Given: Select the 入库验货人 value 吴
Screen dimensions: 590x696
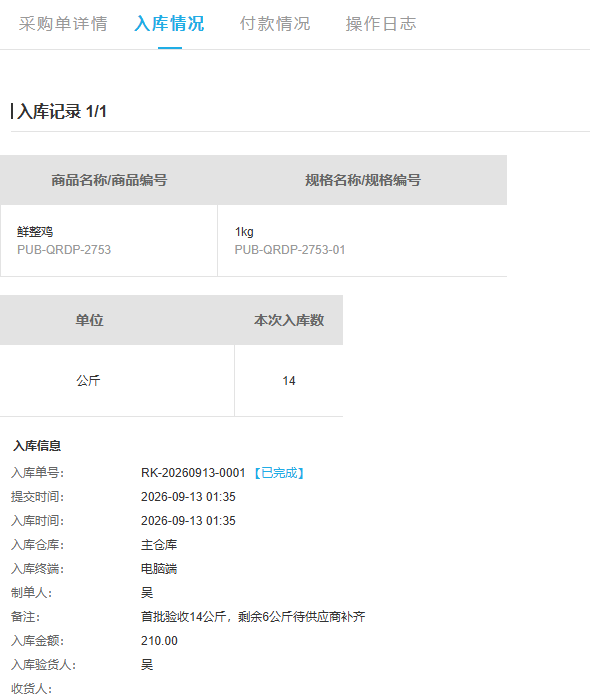Looking at the screenshot, I should click(147, 664).
